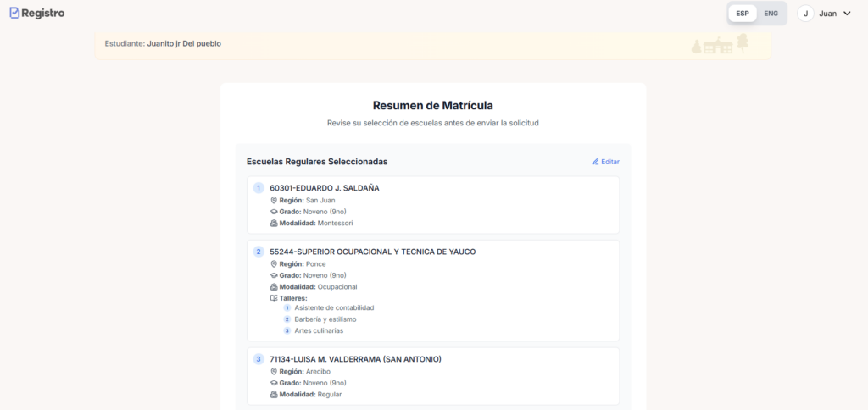Switch language to ENG
868x410 pixels.
click(x=771, y=14)
